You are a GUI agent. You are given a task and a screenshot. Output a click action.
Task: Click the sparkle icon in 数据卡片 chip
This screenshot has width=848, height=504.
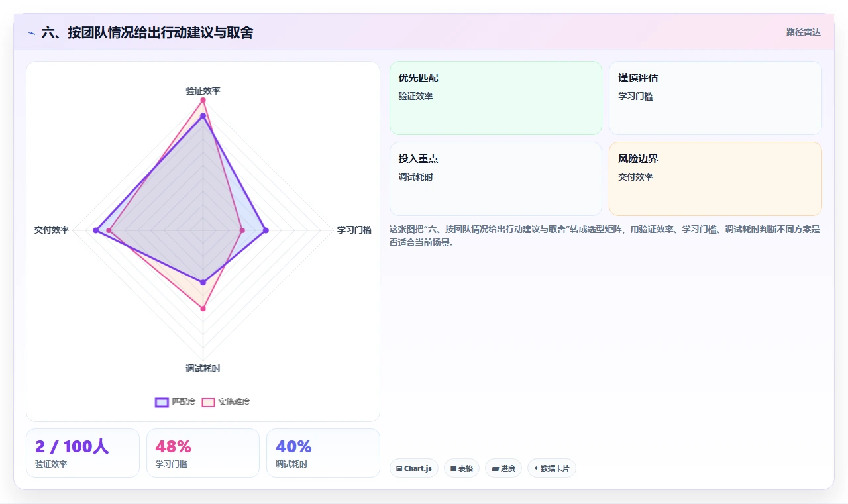click(536, 468)
